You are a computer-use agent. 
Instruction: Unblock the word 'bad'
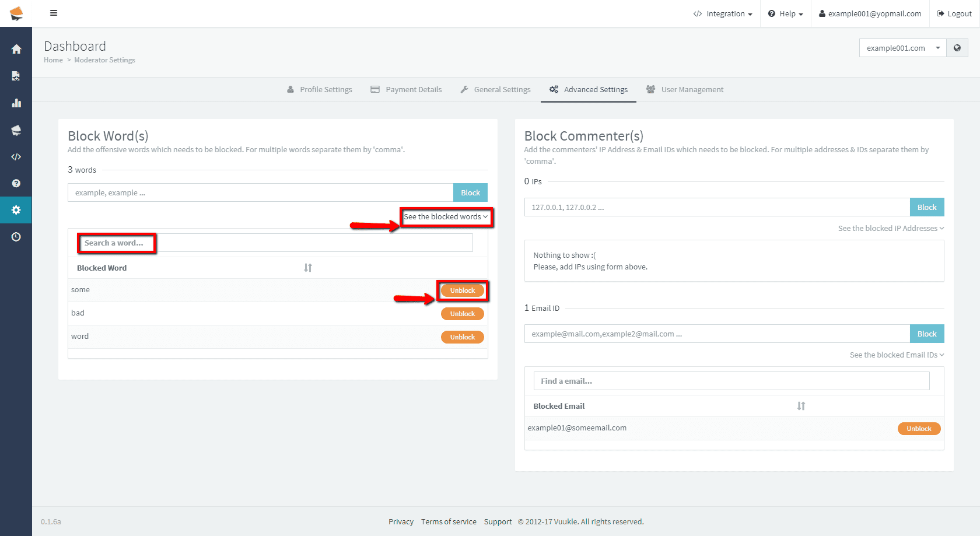(x=462, y=314)
